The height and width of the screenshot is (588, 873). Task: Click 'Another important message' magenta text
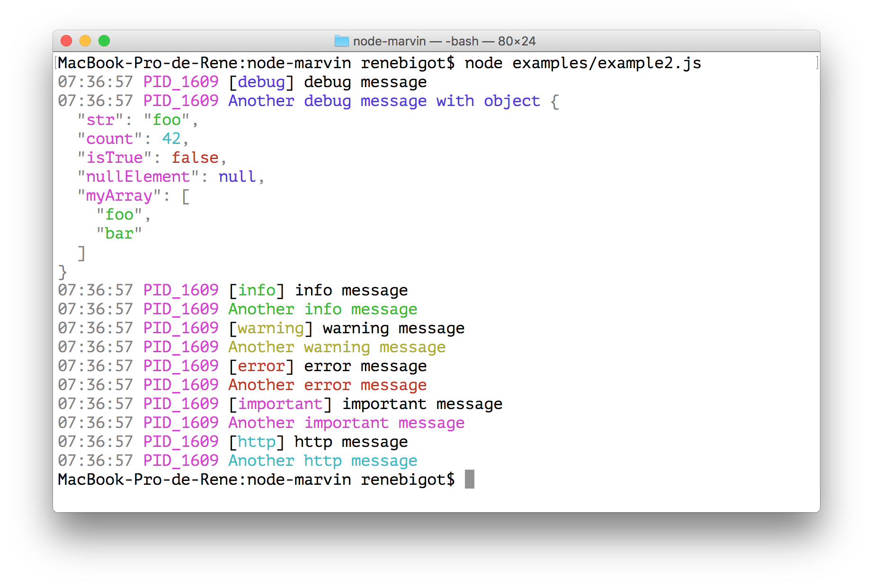pyautogui.click(x=346, y=423)
